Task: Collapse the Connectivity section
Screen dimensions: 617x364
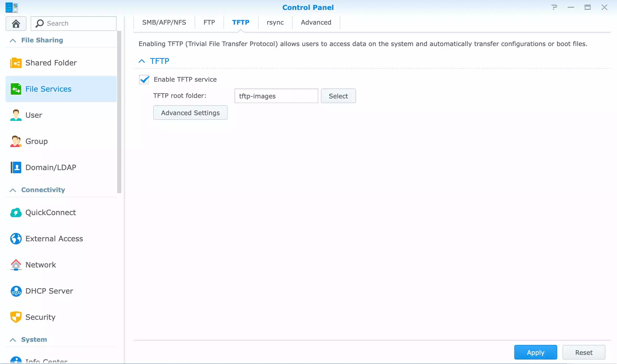Action: pyautogui.click(x=13, y=190)
